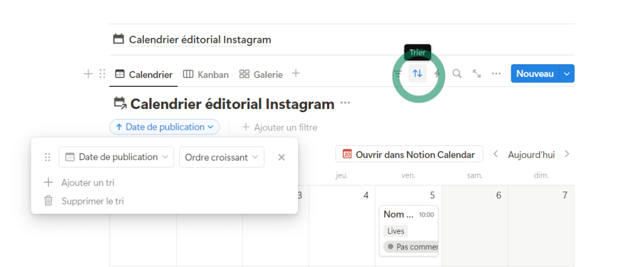644x267 pixels.
Task: Click the plus icon to add a view
Action: (296, 74)
